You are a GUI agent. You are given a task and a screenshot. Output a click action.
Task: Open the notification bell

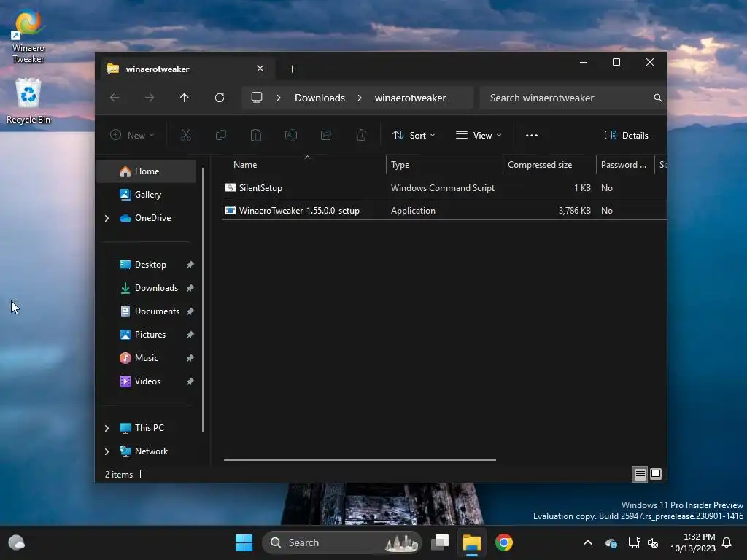click(x=727, y=542)
